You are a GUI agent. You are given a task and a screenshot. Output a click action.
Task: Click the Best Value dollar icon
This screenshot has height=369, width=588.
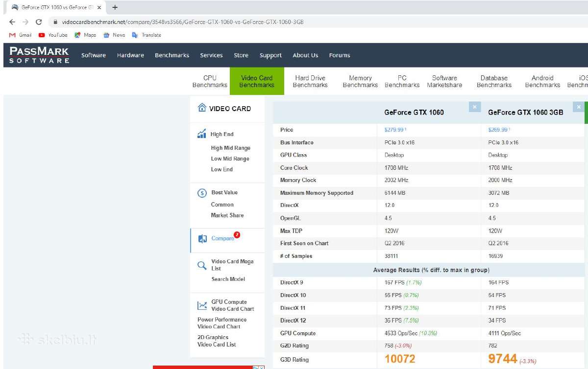click(202, 193)
